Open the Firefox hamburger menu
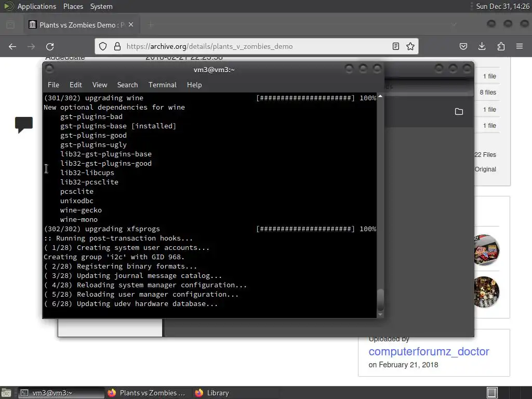The image size is (532, 399). point(520,46)
